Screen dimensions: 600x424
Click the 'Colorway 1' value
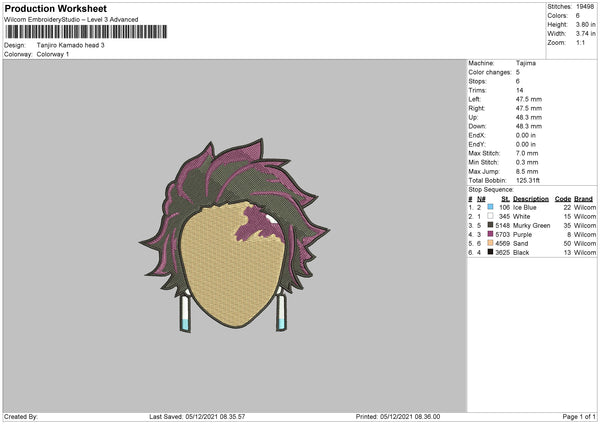tap(53, 54)
